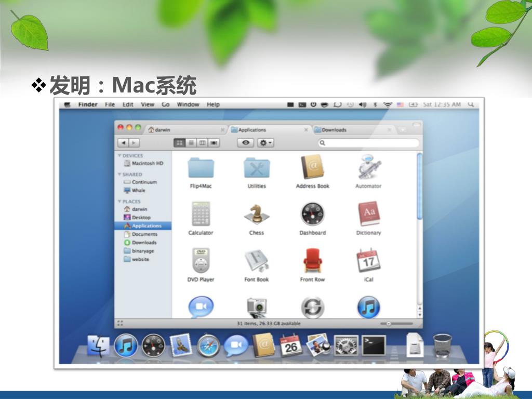Close the Applications tab

pos(305,129)
